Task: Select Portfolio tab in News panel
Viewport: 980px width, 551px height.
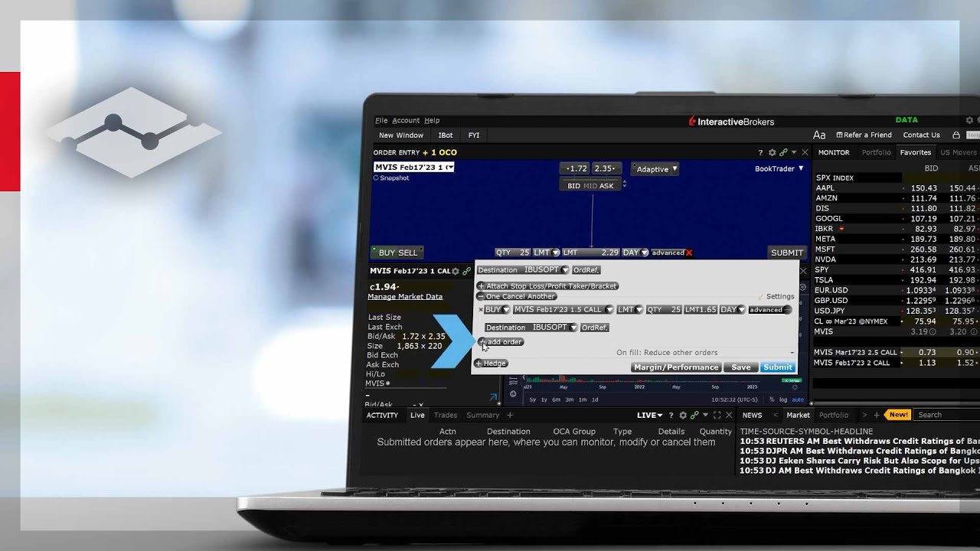Action: coord(834,415)
